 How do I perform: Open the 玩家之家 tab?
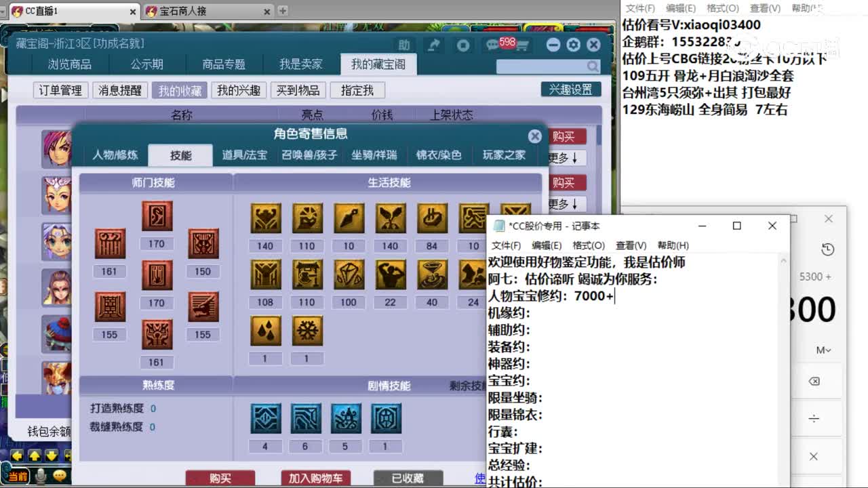click(504, 155)
